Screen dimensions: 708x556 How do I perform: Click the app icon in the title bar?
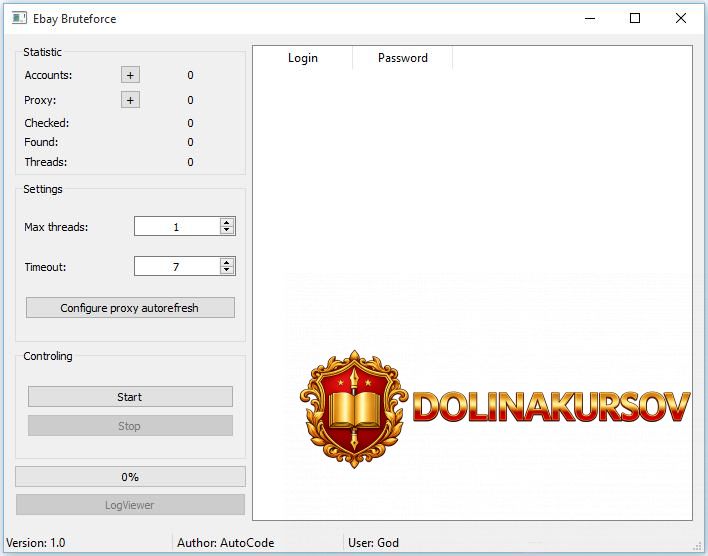19,18
